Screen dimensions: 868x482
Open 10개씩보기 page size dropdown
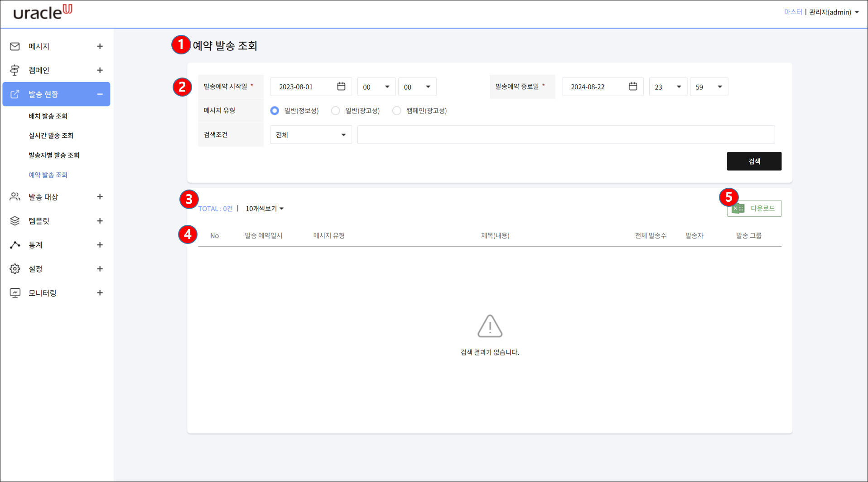coord(265,209)
